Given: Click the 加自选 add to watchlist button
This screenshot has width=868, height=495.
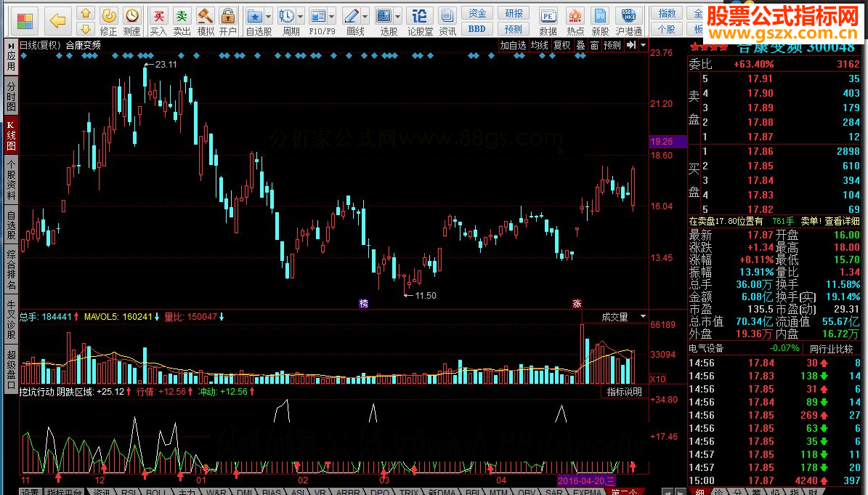Looking at the screenshot, I should click(x=513, y=45).
